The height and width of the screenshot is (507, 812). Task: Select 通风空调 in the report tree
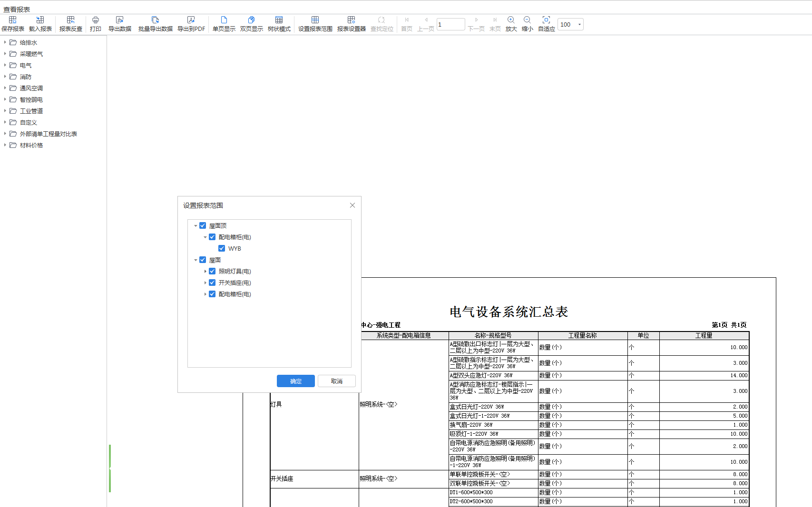[x=31, y=88]
